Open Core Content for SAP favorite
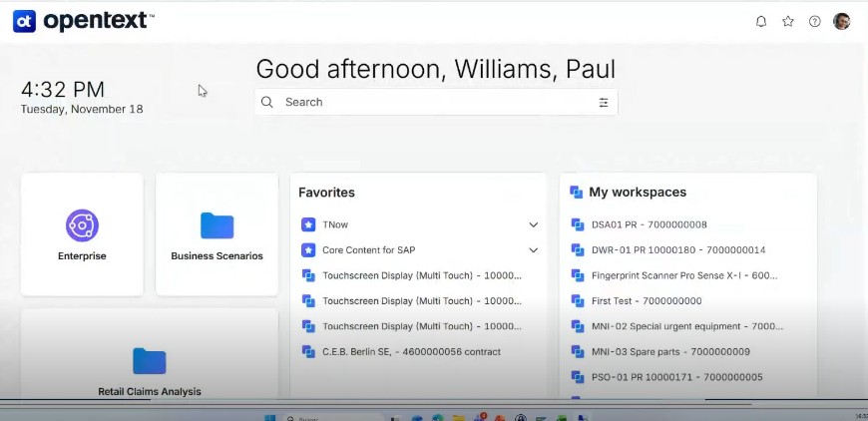This screenshot has height=421, width=868. [369, 250]
